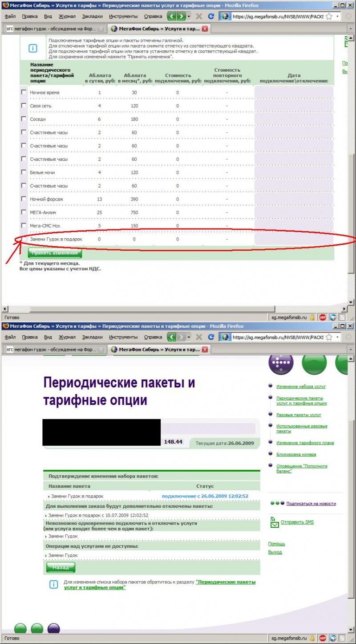Click the blue info icon beside the options instructions
The width and height of the screenshot is (356, 644).
tap(33, 48)
